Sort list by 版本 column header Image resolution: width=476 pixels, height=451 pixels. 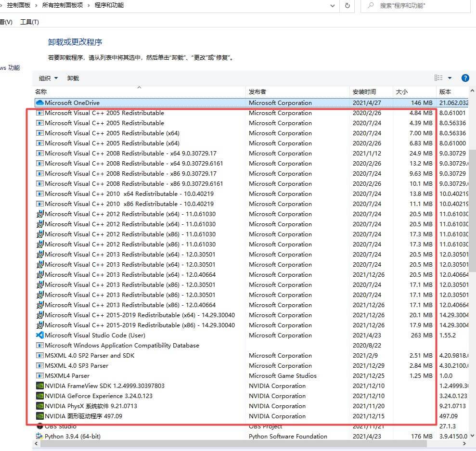(452, 91)
